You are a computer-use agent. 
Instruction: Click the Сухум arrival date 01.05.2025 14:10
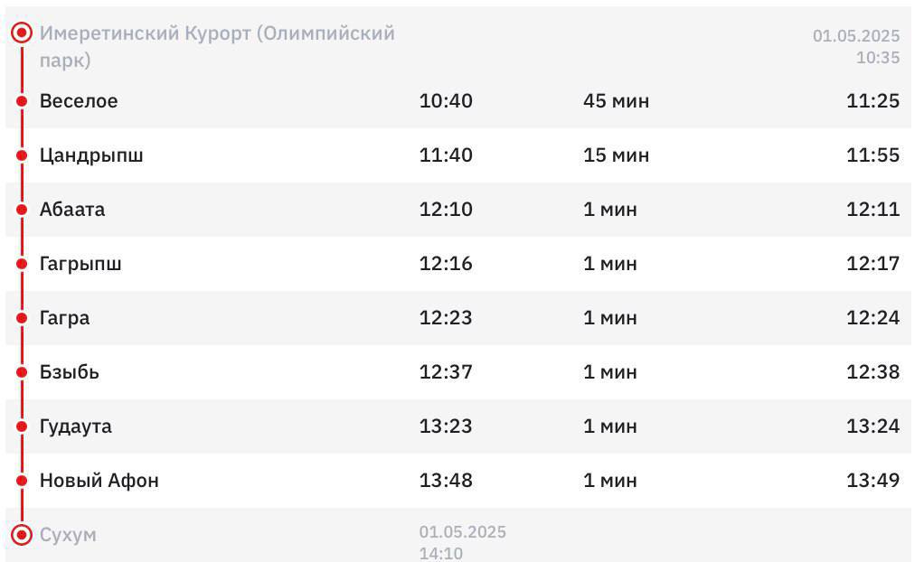click(x=463, y=542)
